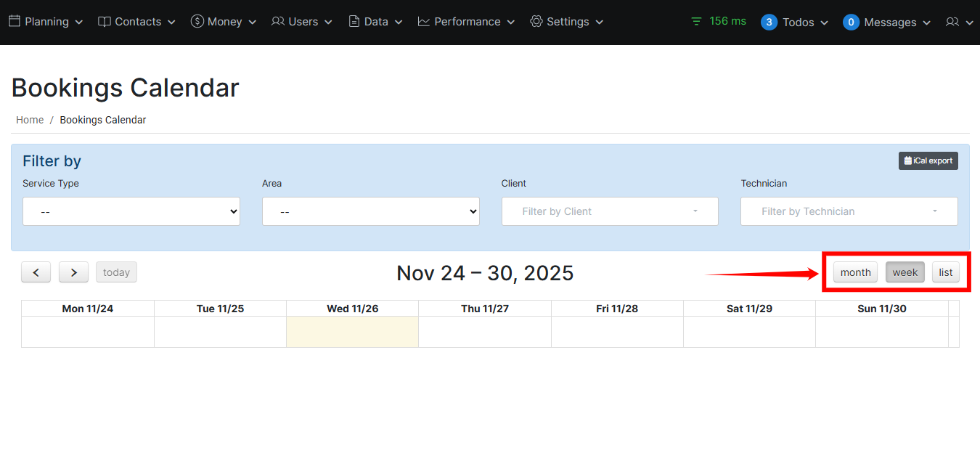
Task: Click the iCal export button
Action: coord(928,160)
